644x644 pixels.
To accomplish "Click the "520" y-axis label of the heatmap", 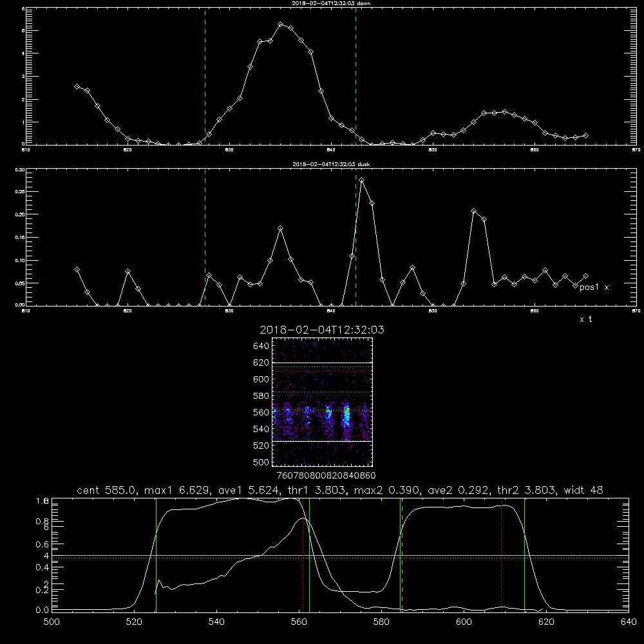I will 261,445.
